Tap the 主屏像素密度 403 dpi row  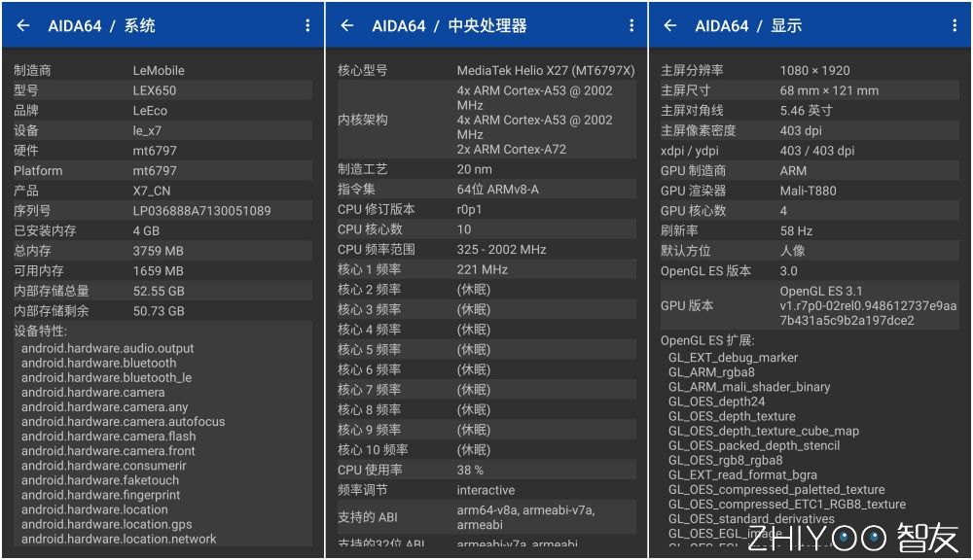810,130
